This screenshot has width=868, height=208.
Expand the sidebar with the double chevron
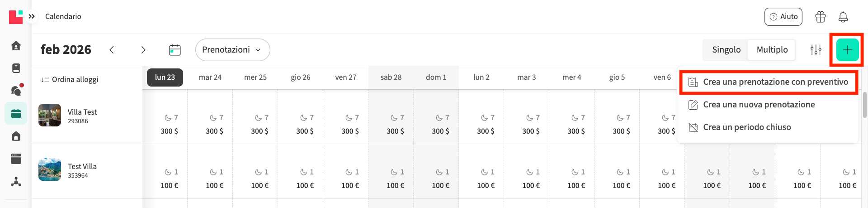[32, 16]
